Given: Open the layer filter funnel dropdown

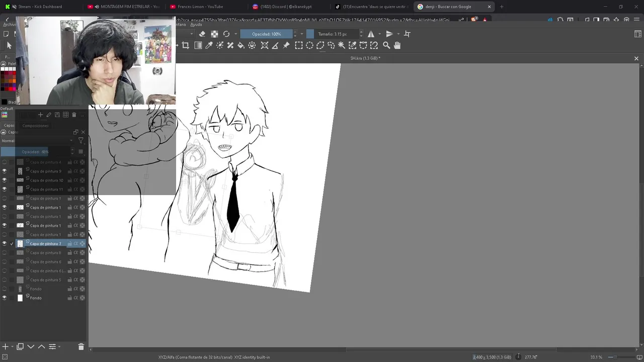Looking at the screenshot, I should pyautogui.click(x=81, y=141).
